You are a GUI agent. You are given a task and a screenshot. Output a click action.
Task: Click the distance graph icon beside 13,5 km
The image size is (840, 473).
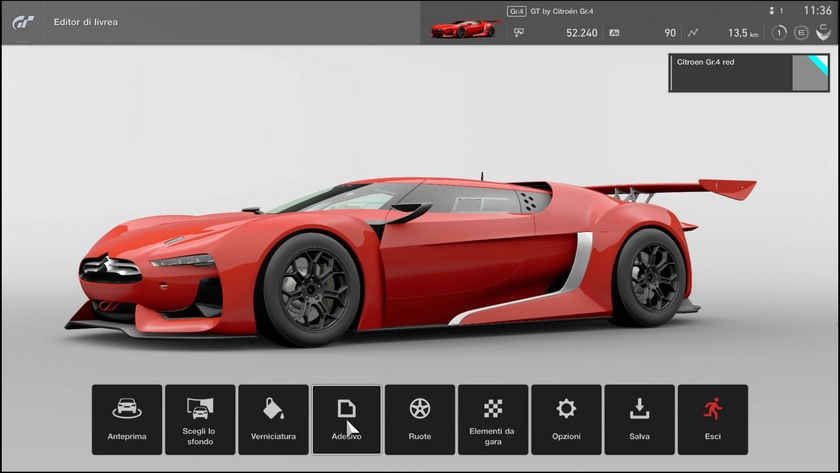(693, 33)
